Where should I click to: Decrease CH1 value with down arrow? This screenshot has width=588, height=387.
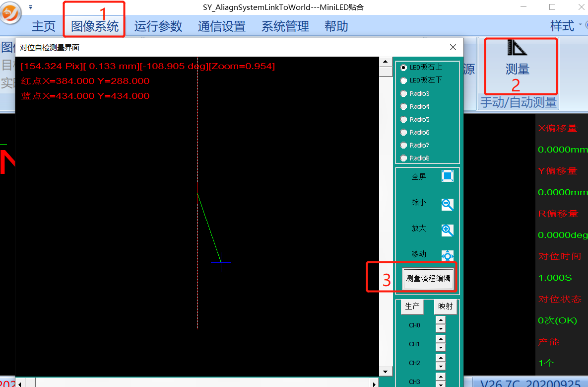441,347
